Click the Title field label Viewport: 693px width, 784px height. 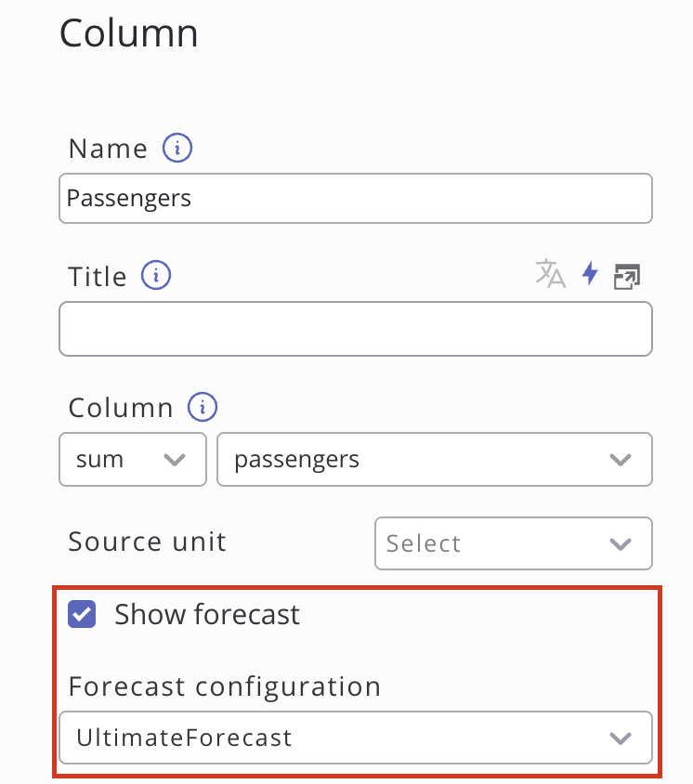[x=98, y=277]
